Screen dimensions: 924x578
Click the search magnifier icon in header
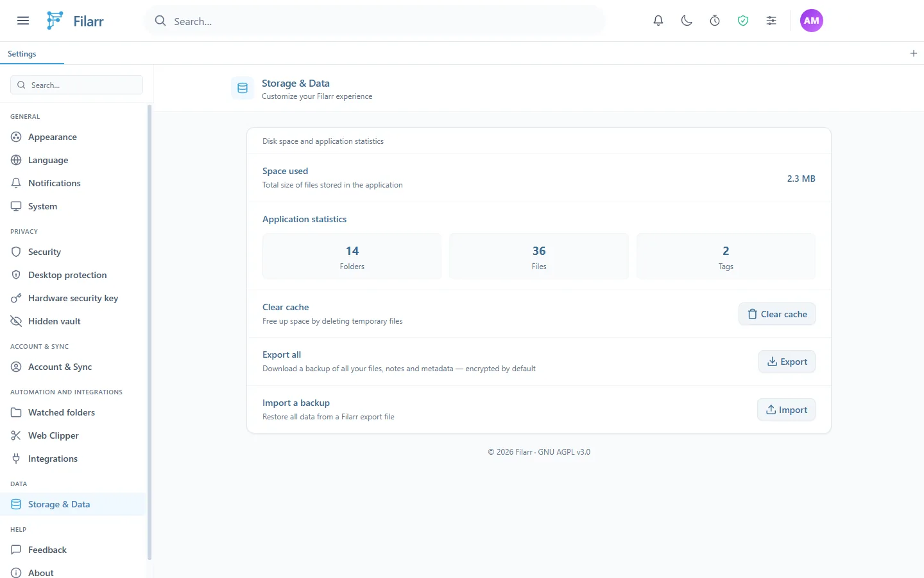point(160,21)
